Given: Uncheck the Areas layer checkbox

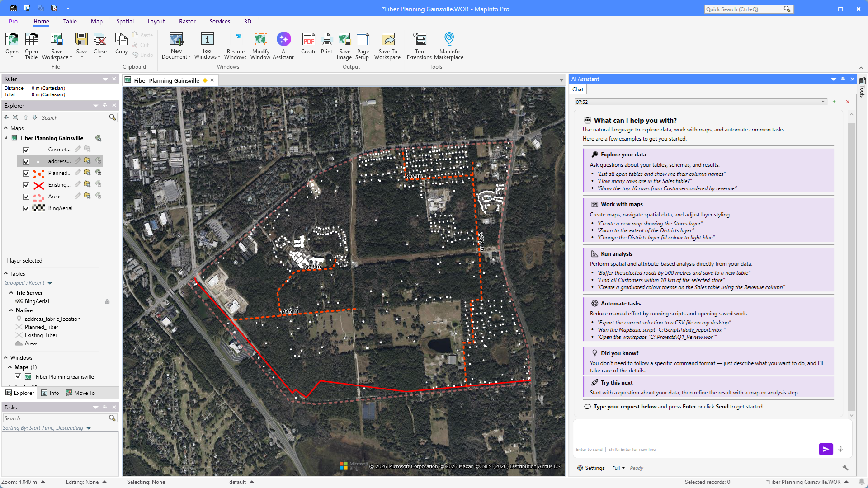Looking at the screenshot, I should click(26, 197).
